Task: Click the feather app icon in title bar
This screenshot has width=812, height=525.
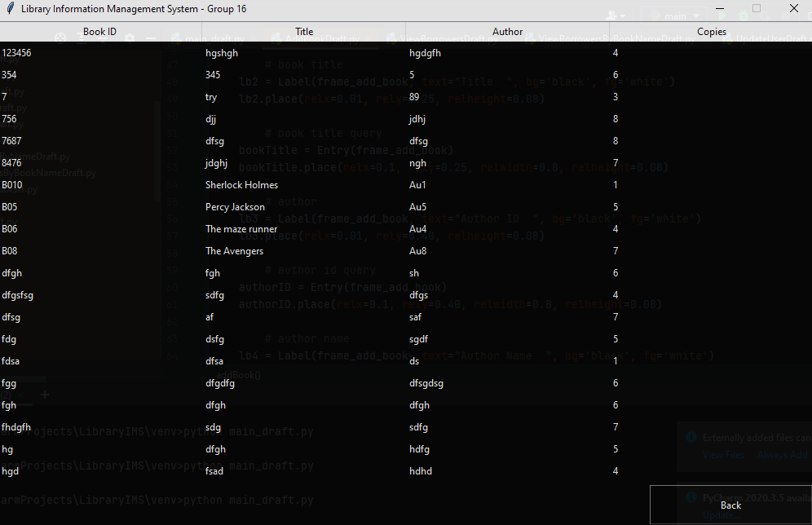Action: (10, 8)
